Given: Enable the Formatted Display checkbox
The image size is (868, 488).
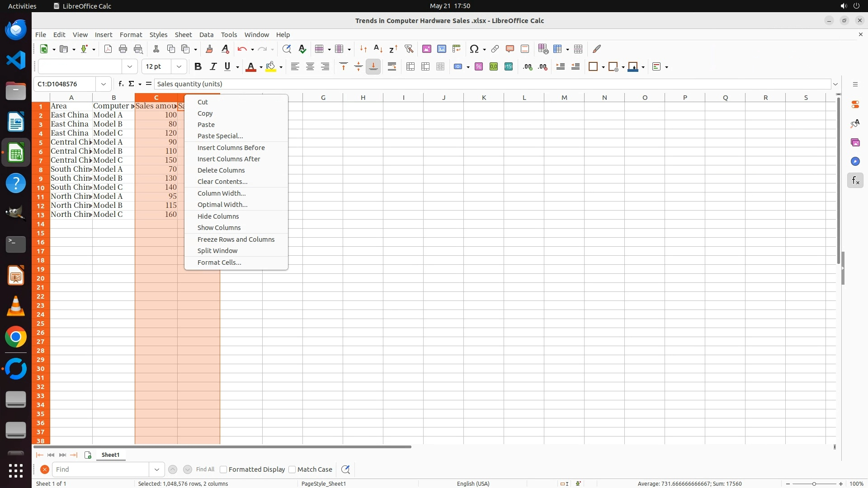Looking at the screenshot, I should click(x=223, y=469).
